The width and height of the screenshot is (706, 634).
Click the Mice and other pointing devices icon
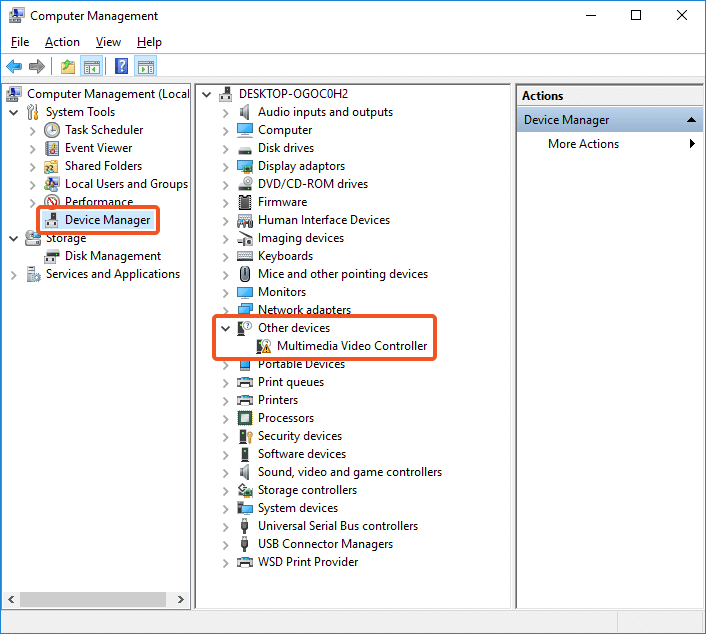click(x=245, y=274)
